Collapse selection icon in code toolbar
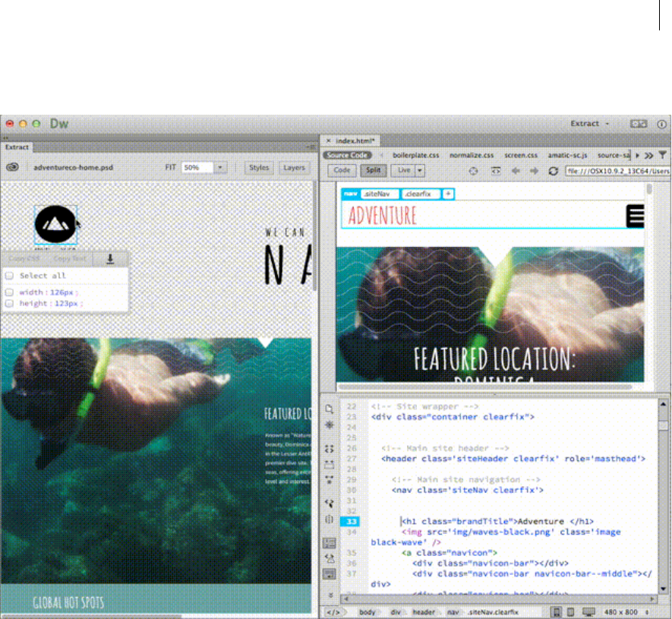Image resolution: width=672 pixels, height=619 pixels. tap(329, 464)
